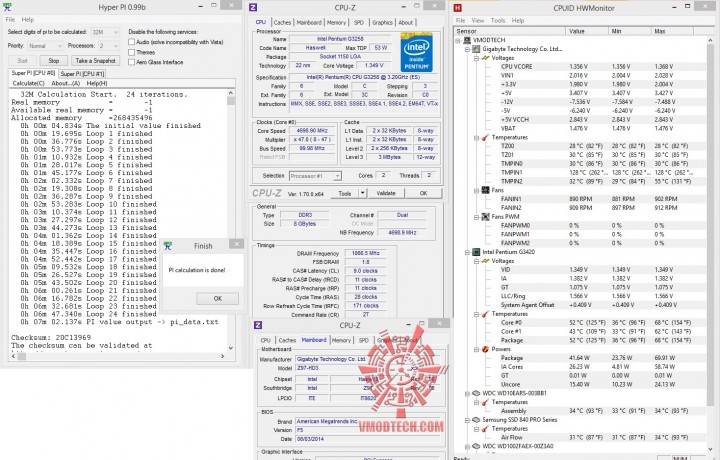Open the pi digits dropdown showing 32M
Image resolution: width=720 pixels, height=460 pixels.
pos(105,32)
